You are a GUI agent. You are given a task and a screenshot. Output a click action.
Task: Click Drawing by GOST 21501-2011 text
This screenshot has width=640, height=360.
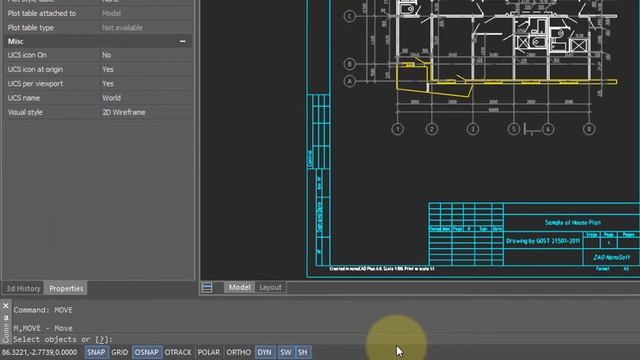pyautogui.click(x=543, y=241)
